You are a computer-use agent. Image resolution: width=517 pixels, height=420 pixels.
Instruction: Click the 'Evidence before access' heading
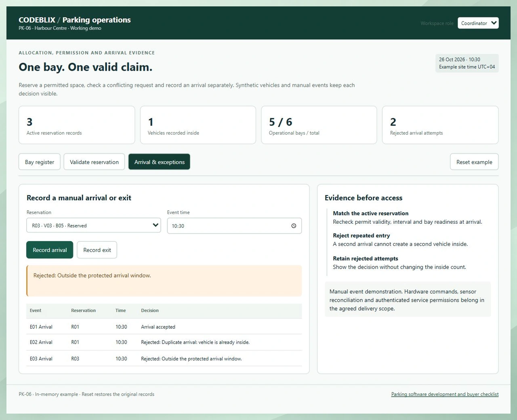[364, 198]
